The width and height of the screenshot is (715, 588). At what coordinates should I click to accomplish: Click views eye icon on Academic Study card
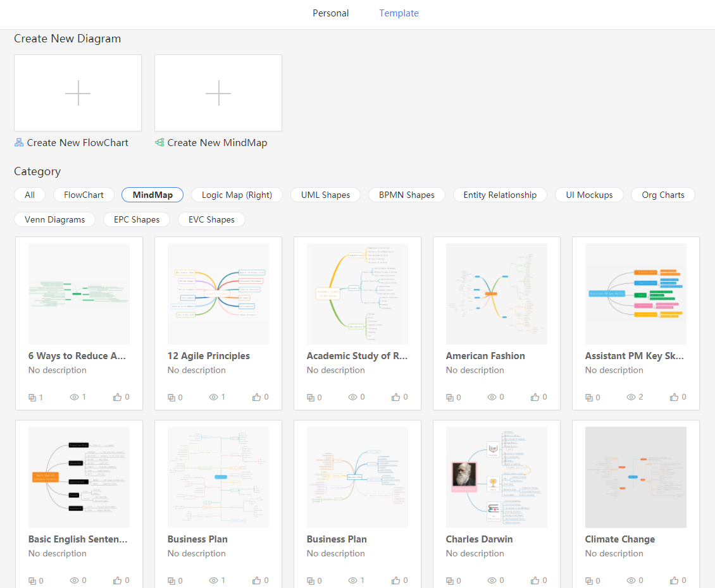tap(352, 397)
